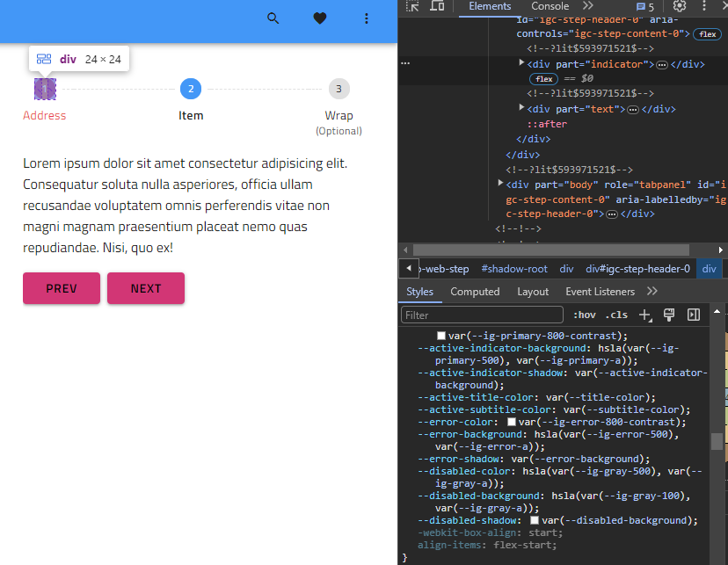Open the row actions three dots in DOM tree
This screenshot has width=728, height=565.
click(x=405, y=63)
